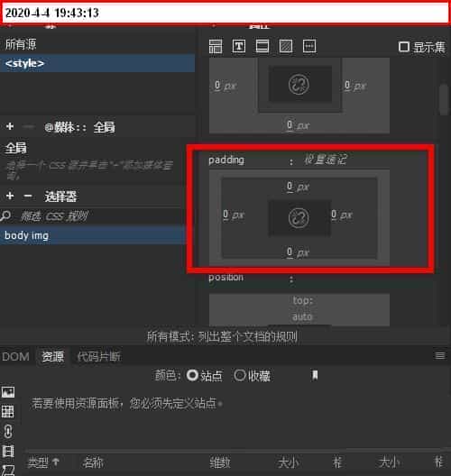Screen dimensions: 451x476
Task: Open the assets panel options menu
Action: click(440, 355)
